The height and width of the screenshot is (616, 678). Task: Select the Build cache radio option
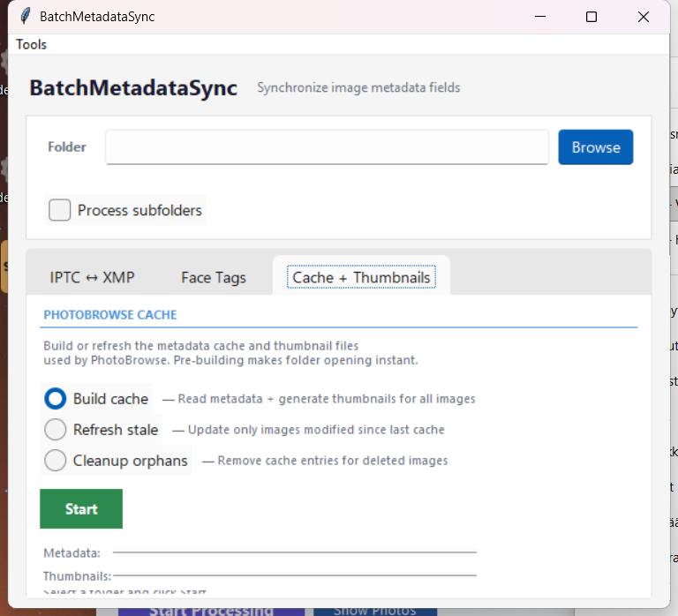tap(55, 399)
